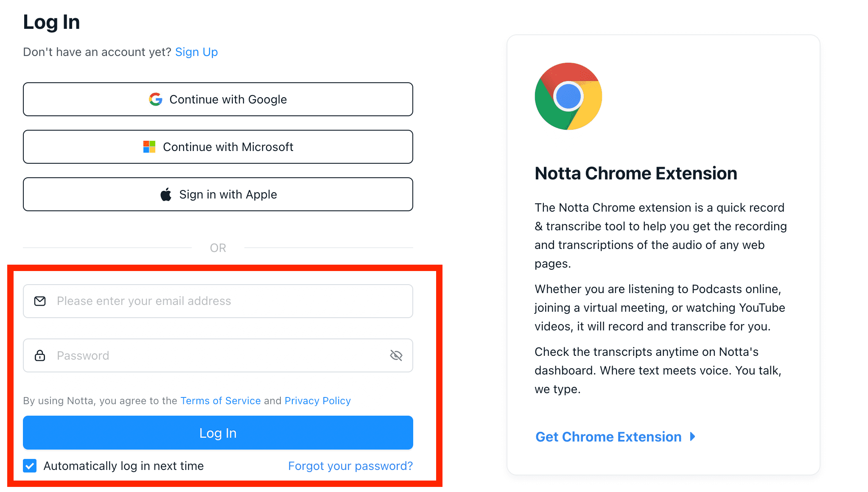The height and width of the screenshot is (492, 868).
Task: Click the Automatically log in next time label
Action: [x=123, y=466]
